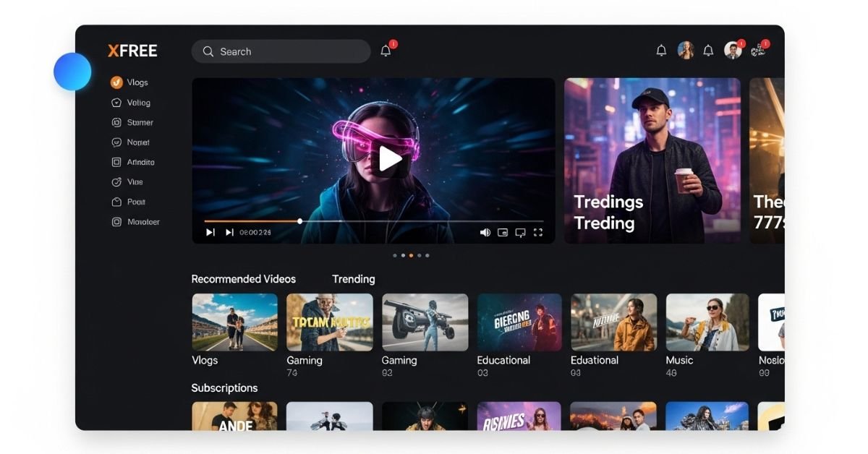Select the first carousel pagination dot
Image resolution: width=868 pixels, height=454 pixels.
(x=394, y=255)
